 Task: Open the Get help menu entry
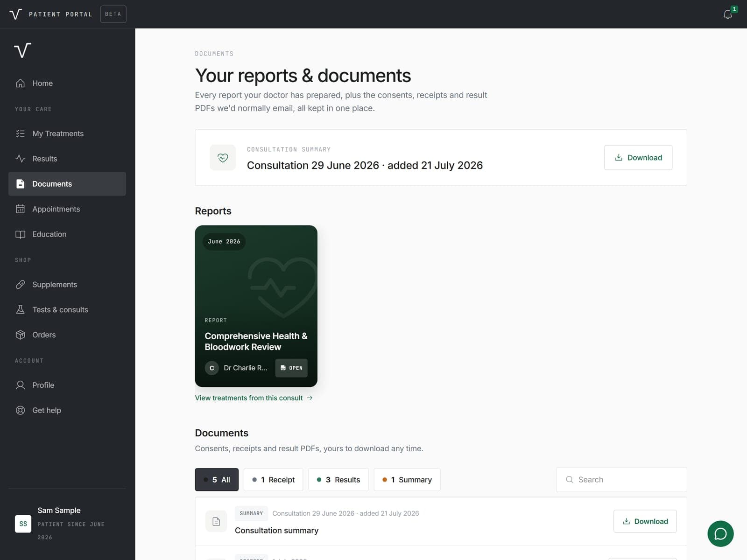[x=67, y=410]
